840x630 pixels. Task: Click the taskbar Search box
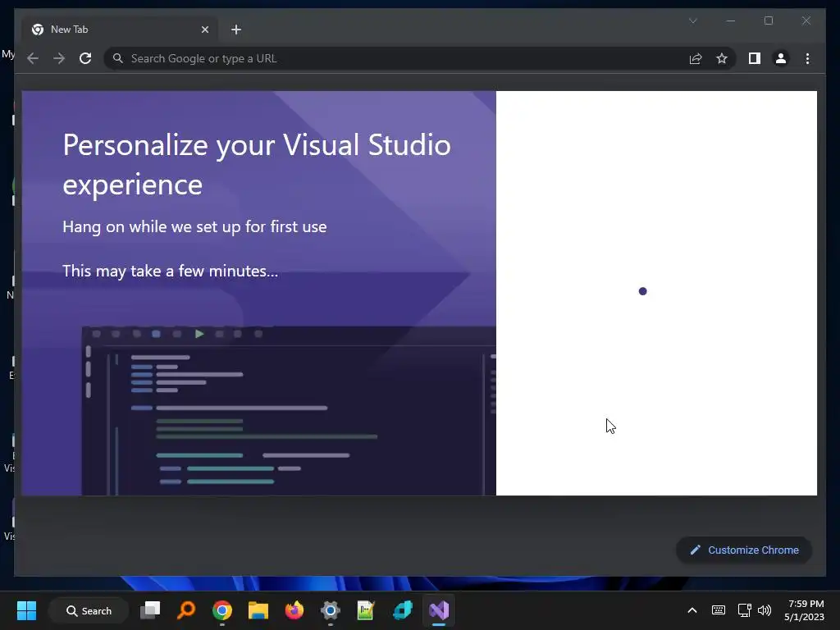click(89, 610)
